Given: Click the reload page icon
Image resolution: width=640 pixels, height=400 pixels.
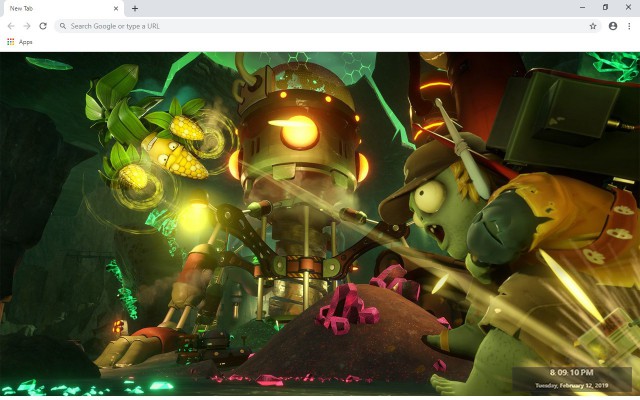Looking at the screenshot, I should pyautogui.click(x=43, y=26).
